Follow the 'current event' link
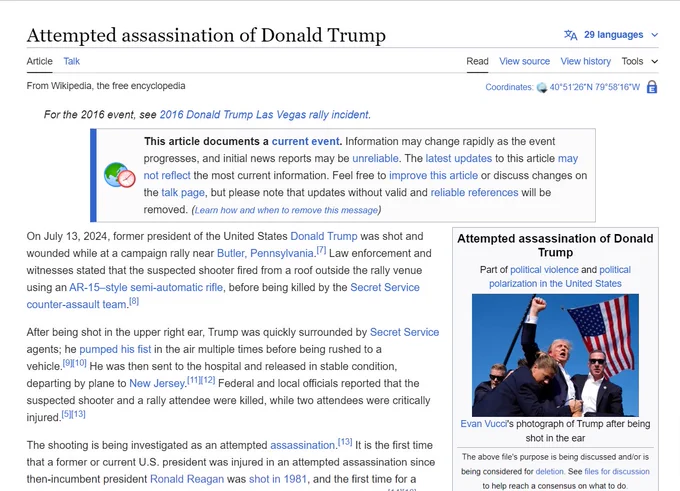 point(305,141)
